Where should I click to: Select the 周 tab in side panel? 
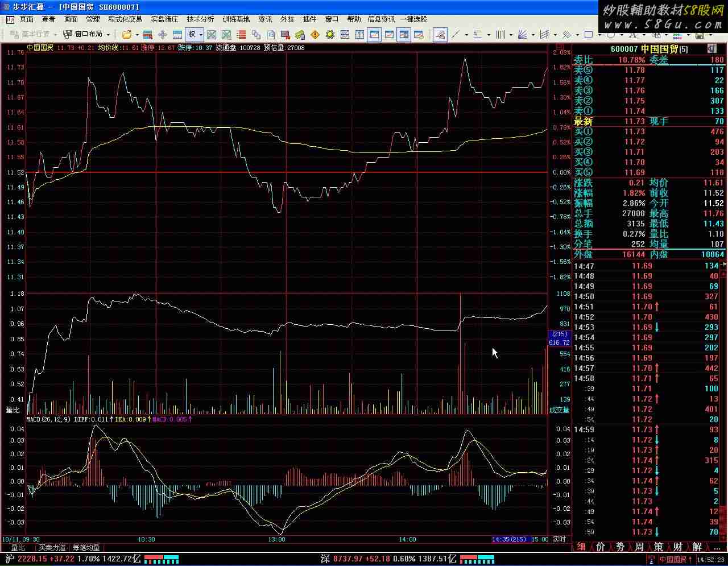click(639, 547)
